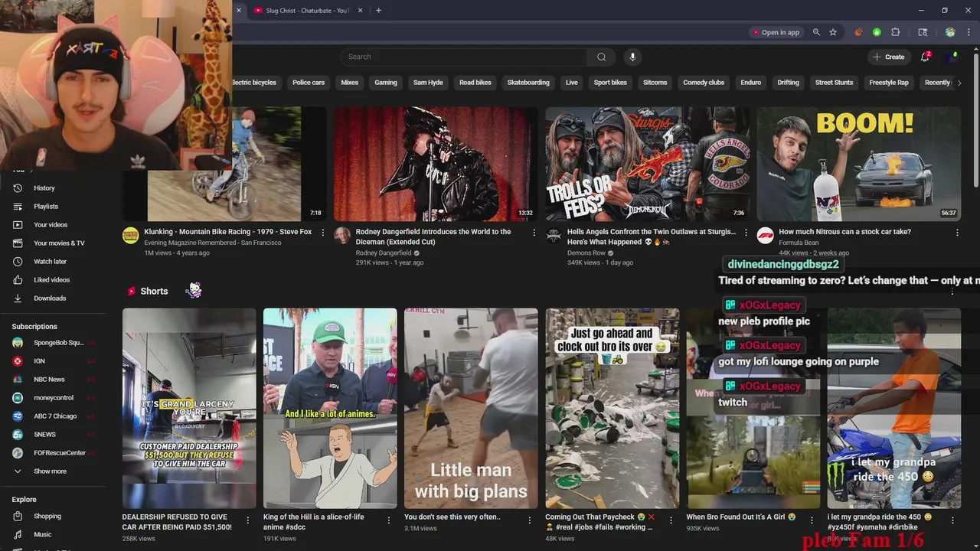Open a new browser tab with the plus
Viewport: 980px width, 551px height.
378,11
